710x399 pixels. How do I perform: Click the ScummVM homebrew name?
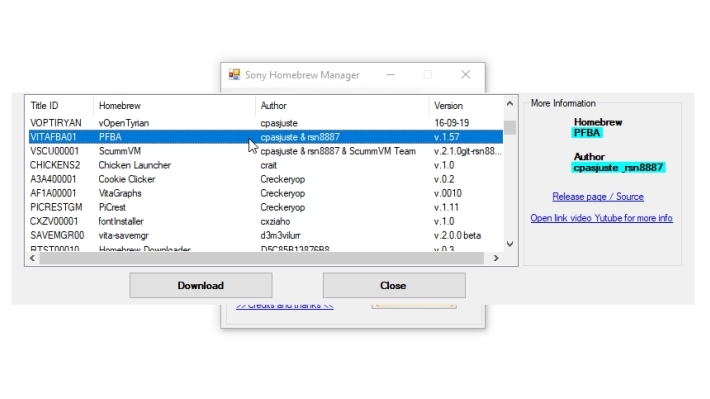[120, 151]
